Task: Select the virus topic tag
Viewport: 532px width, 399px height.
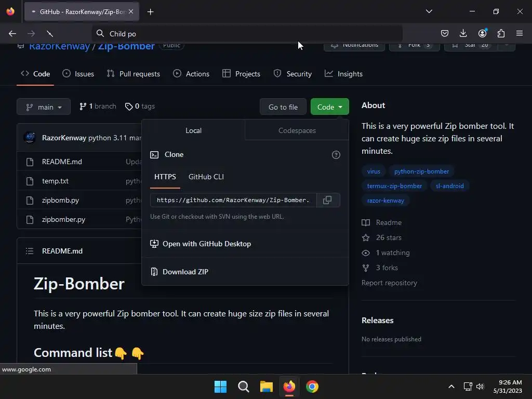Action: pyautogui.click(x=374, y=171)
